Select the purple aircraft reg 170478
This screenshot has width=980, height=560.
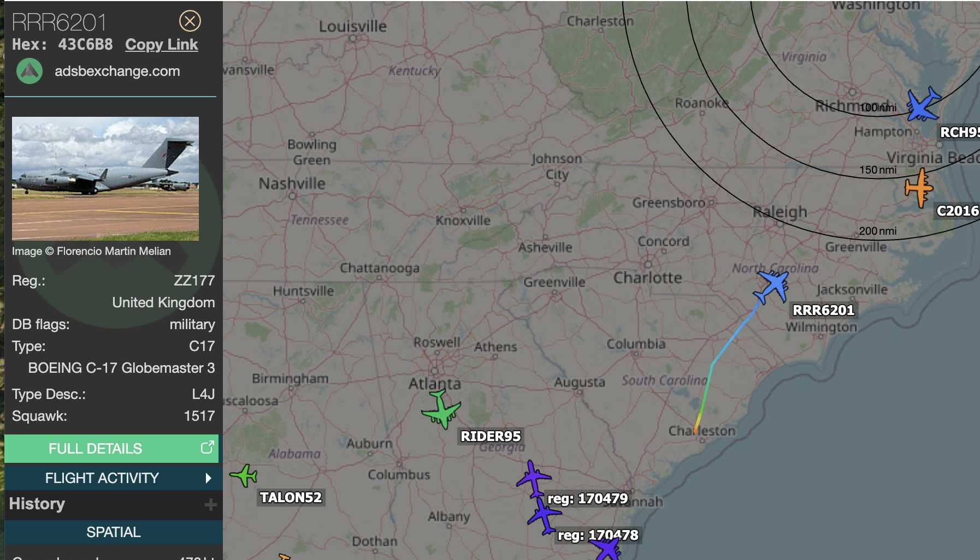coord(544,515)
